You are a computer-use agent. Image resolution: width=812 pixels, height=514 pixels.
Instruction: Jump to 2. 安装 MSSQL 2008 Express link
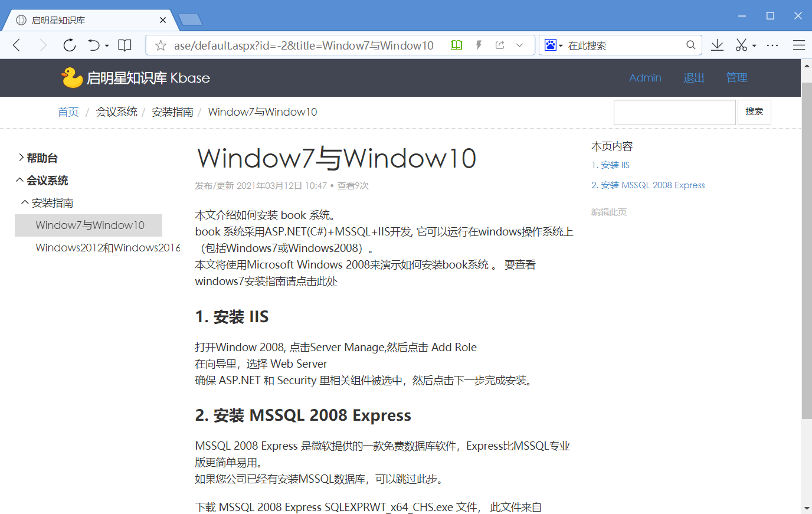click(x=648, y=185)
